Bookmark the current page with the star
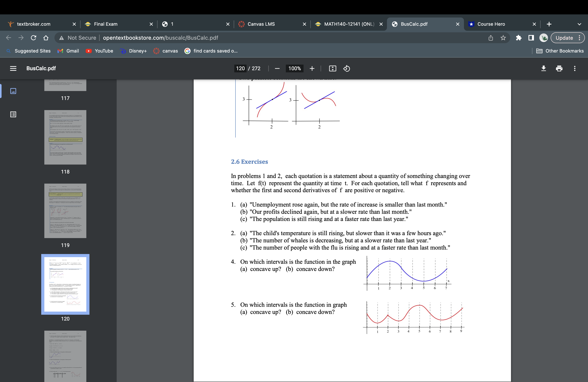This screenshot has height=382, width=588. pos(503,38)
